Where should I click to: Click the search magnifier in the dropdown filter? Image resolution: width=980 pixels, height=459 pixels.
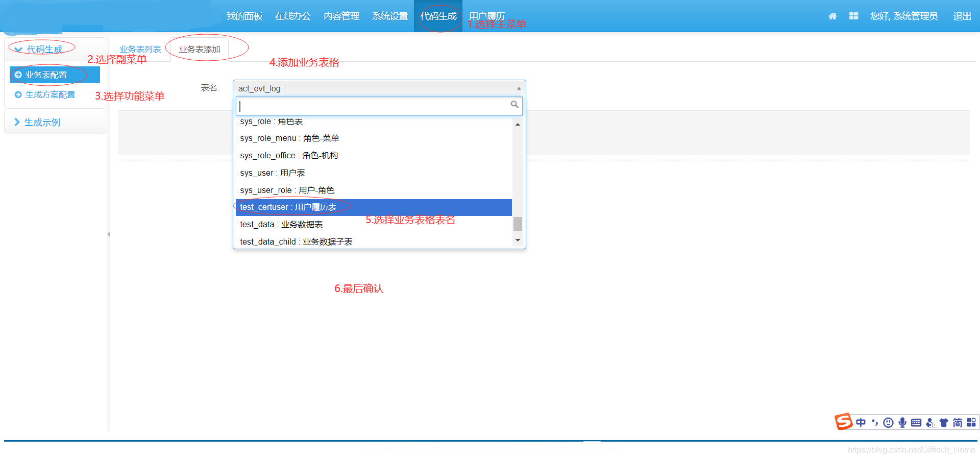(514, 105)
